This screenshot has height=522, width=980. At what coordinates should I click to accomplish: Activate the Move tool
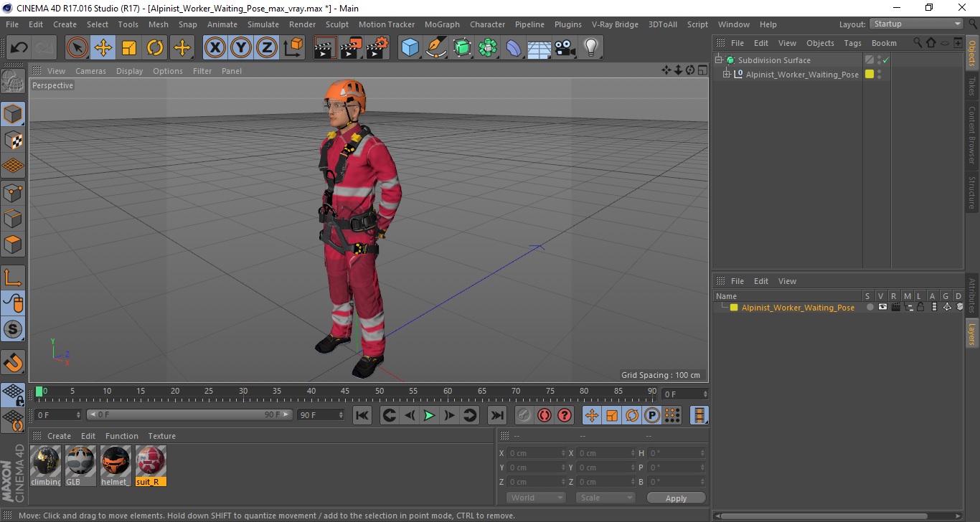(103, 48)
